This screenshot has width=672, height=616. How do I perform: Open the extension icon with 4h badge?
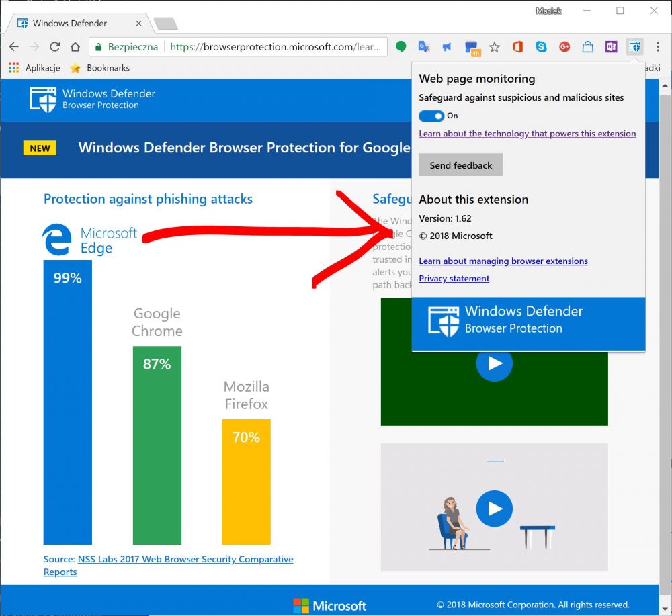coord(472,48)
